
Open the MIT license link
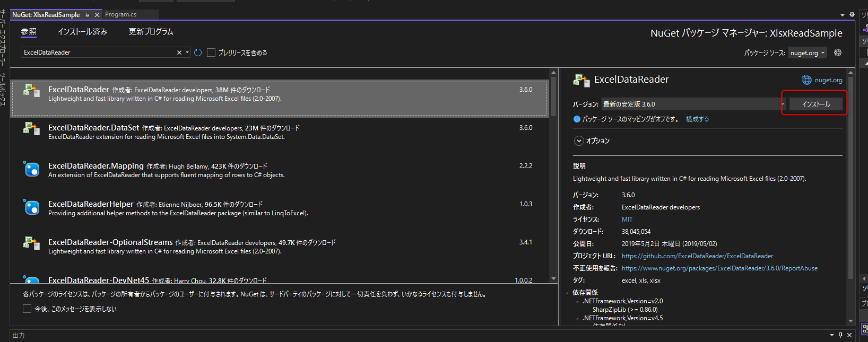tap(627, 220)
